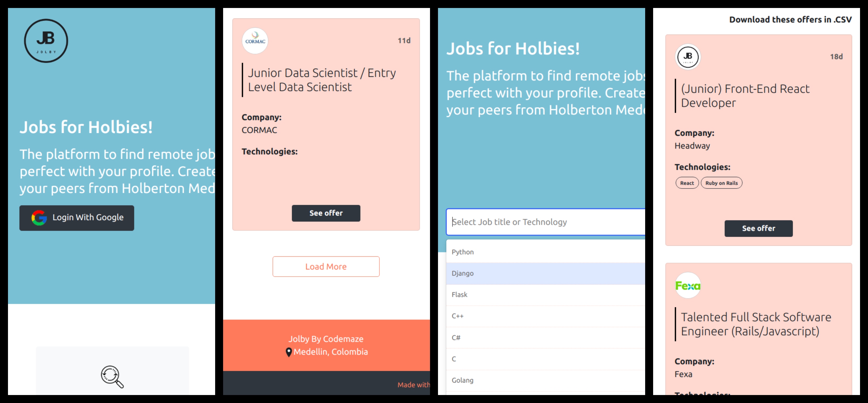Click the CORMAC company logo icon
Image resolution: width=868 pixels, height=403 pixels.
[255, 40]
